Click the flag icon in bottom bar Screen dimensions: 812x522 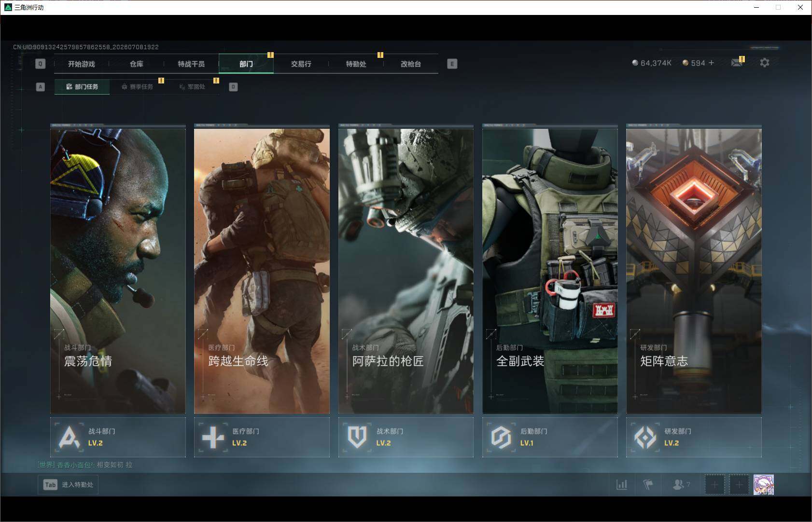[648, 484]
